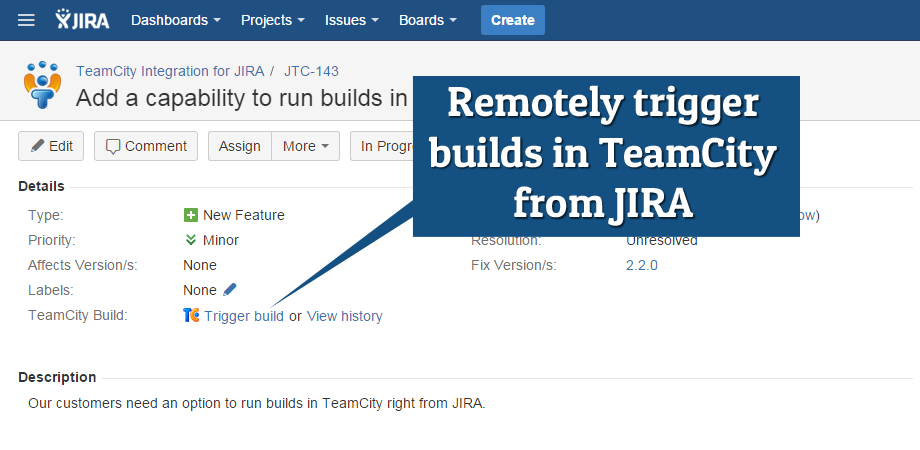This screenshot has height=450, width=920.
Task: Click the Edit issue button
Action: [51, 146]
